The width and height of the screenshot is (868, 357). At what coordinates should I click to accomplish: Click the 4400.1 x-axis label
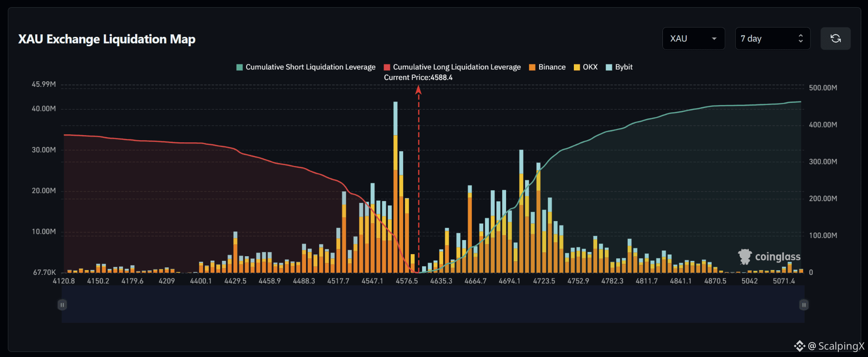pos(201,281)
